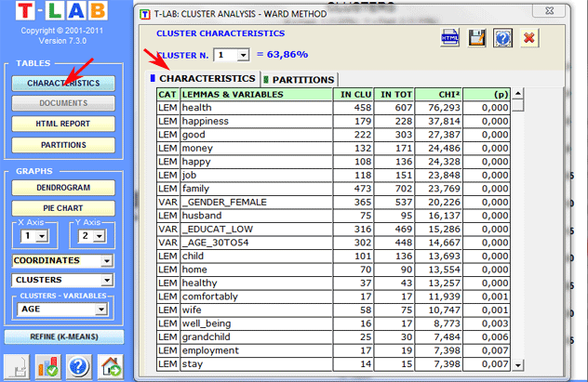Close the Cluster Analysis window
The image size is (588, 382).
pos(549,10)
